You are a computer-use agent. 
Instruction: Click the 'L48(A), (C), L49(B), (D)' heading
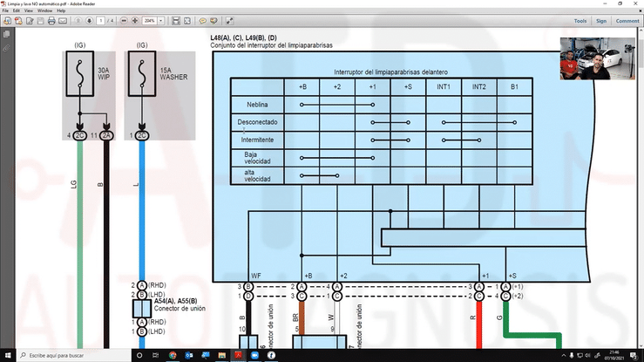pos(243,38)
